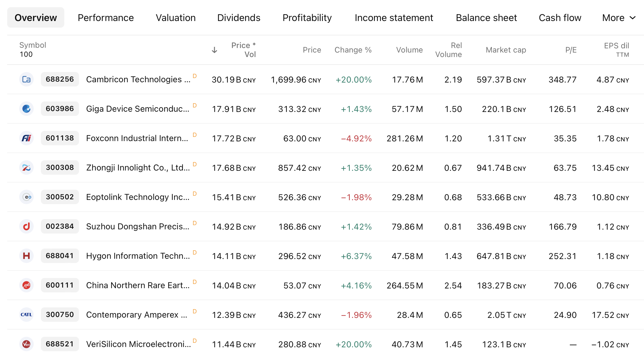
Task: Click the delayed-data D marker for Cambricon
Action: click(x=195, y=76)
